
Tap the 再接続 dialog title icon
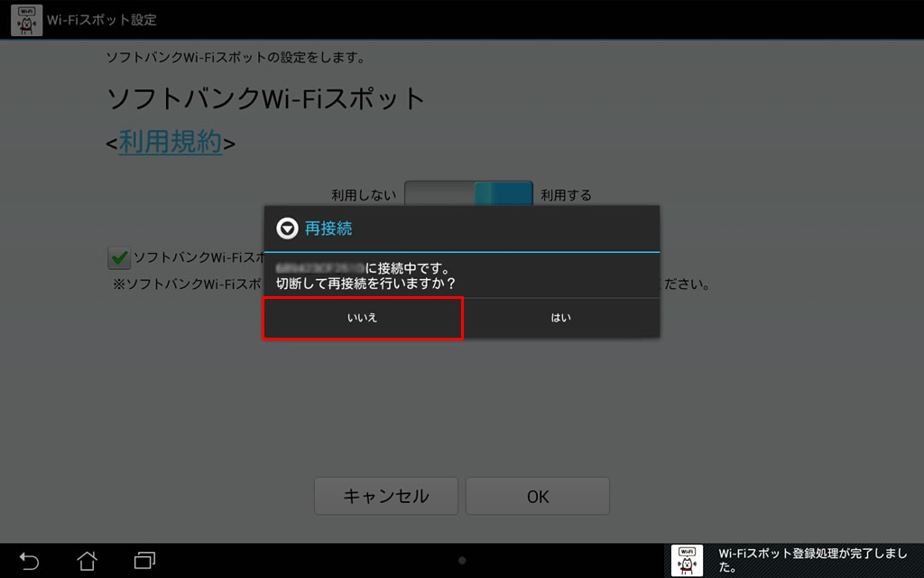(x=287, y=228)
